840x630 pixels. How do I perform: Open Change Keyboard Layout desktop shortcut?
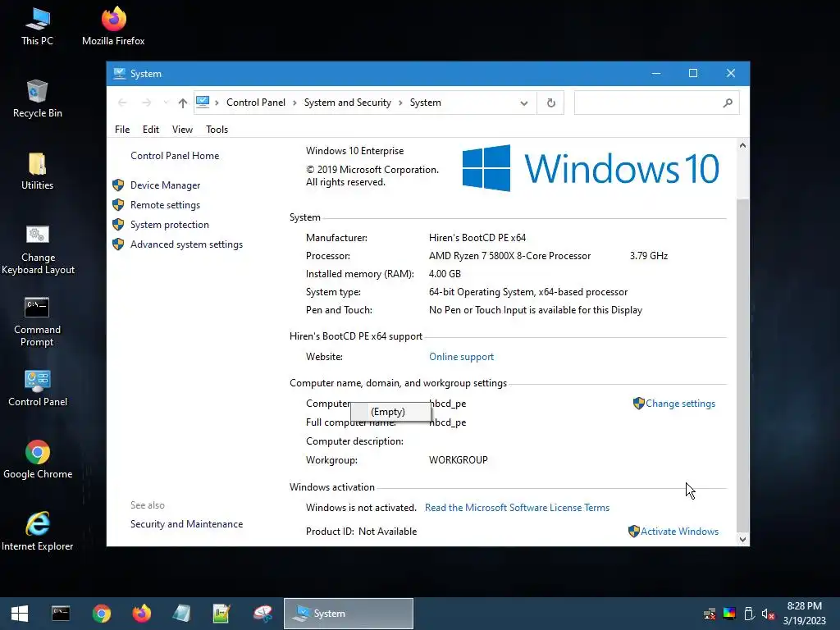pyautogui.click(x=38, y=249)
